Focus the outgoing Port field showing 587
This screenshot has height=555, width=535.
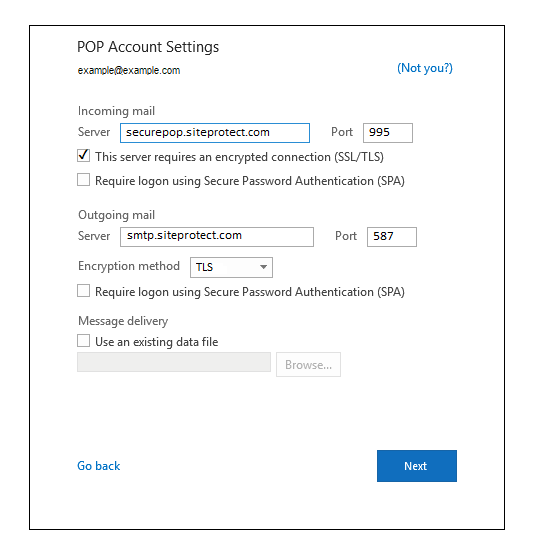(392, 237)
